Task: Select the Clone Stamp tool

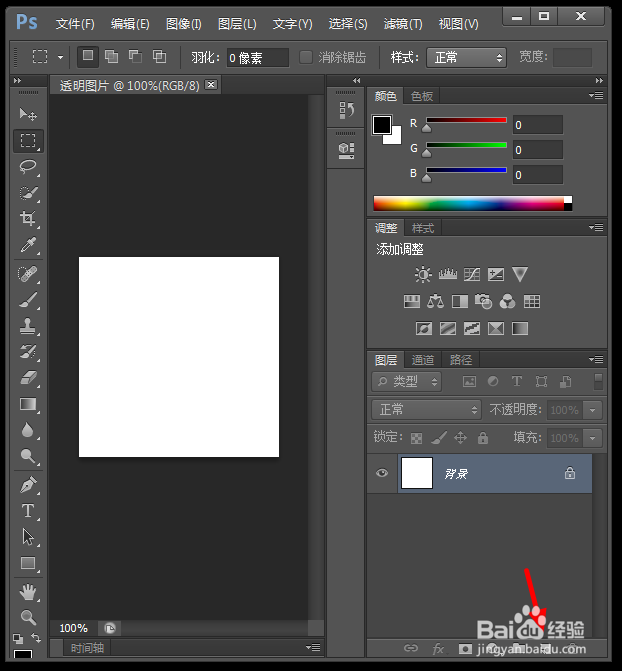Action: 28,326
